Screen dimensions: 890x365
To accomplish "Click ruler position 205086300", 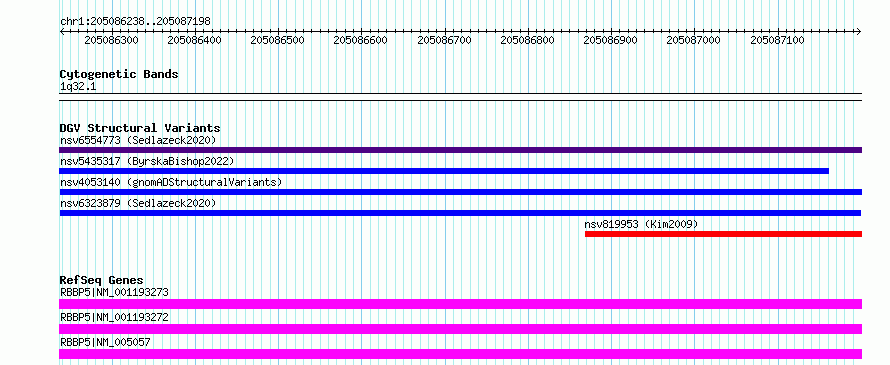I will (111, 40).
